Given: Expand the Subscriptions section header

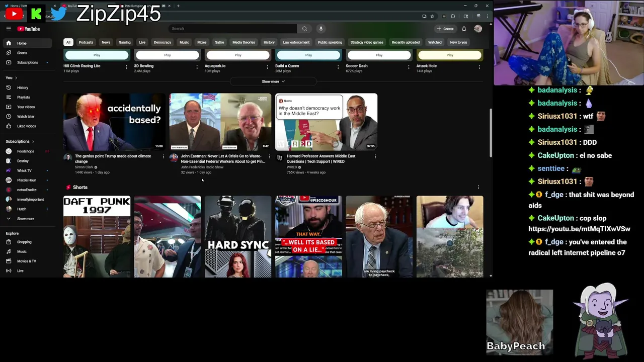Looking at the screenshot, I should pos(20,141).
